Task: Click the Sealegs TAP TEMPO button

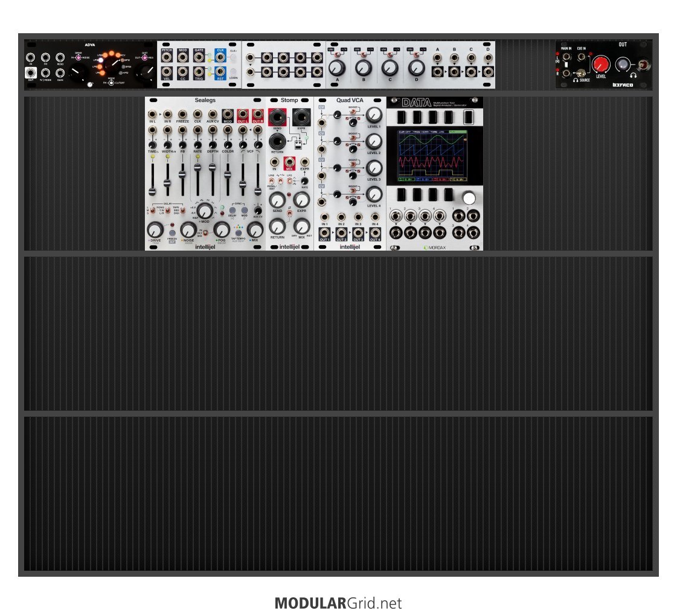Action: click(x=239, y=233)
